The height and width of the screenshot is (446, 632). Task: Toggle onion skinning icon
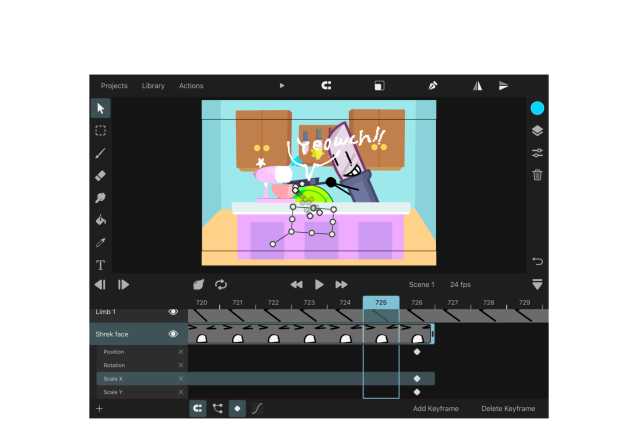point(198,285)
